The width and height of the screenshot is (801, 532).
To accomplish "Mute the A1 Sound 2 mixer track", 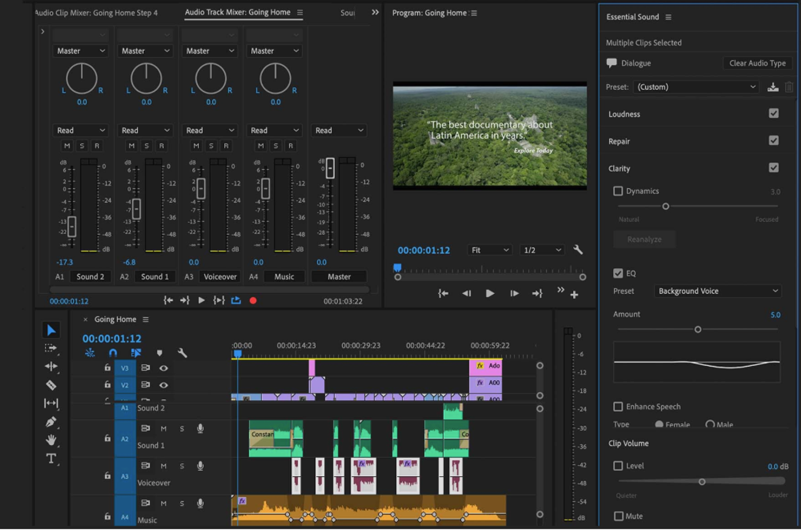I will pos(67,146).
